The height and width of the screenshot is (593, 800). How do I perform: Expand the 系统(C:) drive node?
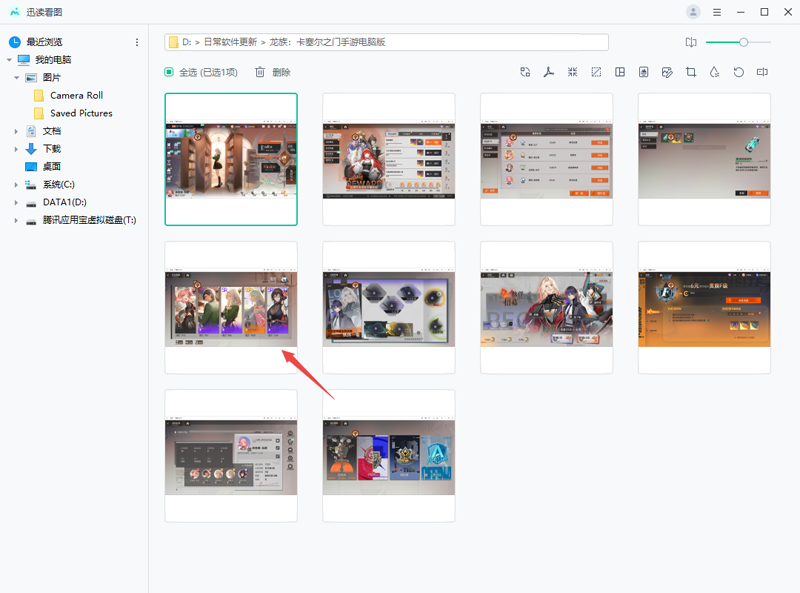pos(16,185)
